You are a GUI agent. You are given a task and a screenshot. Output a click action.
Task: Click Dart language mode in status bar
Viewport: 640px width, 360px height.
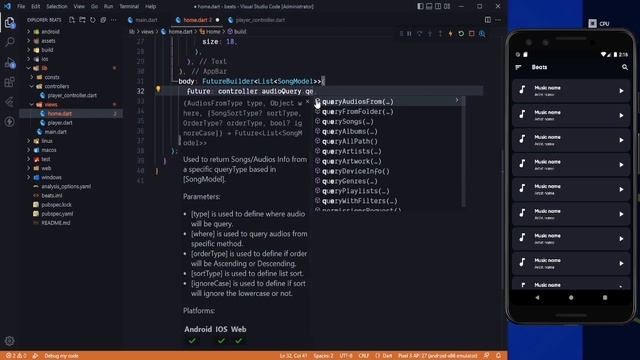point(384,356)
